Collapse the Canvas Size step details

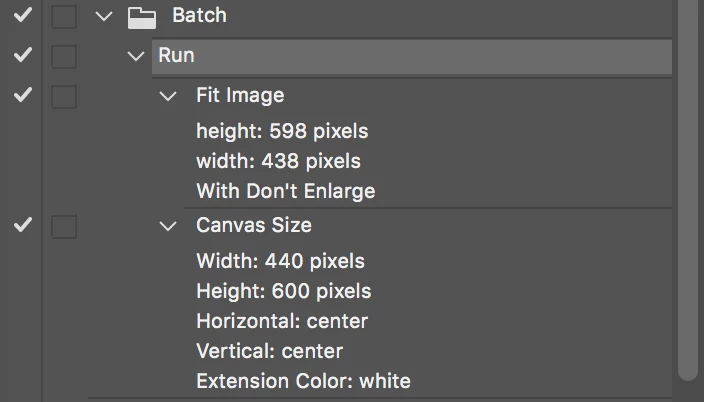pos(168,225)
